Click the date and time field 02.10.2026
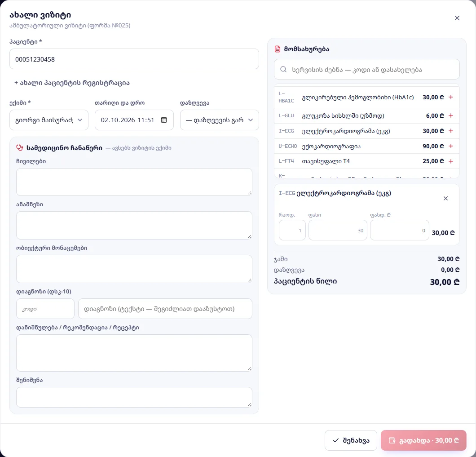Viewport: 476px width, 457px height. 134,120
